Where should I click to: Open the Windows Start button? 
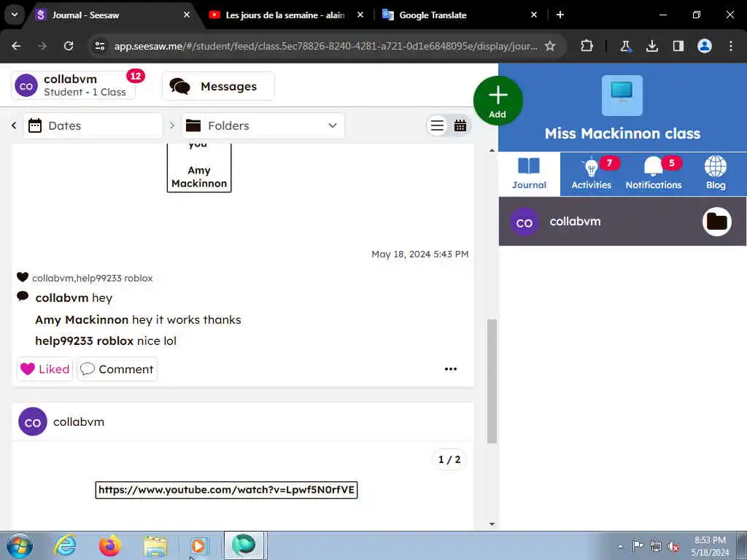(x=20, y=545)
